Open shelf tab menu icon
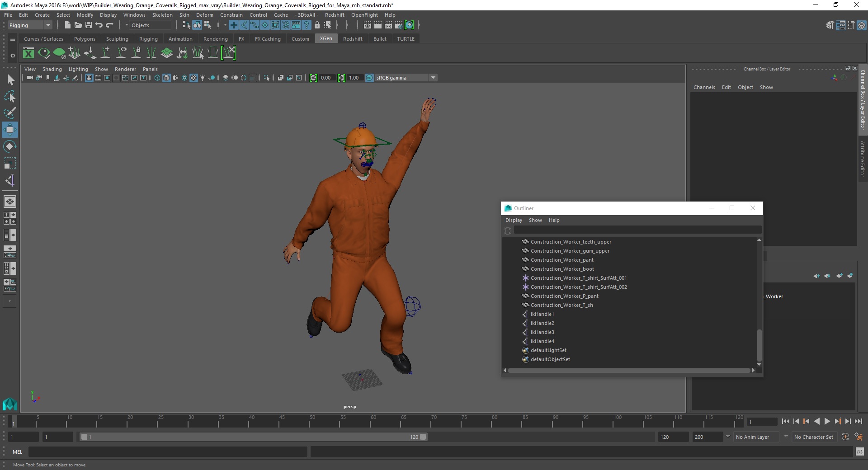 [x=13, y=40]
